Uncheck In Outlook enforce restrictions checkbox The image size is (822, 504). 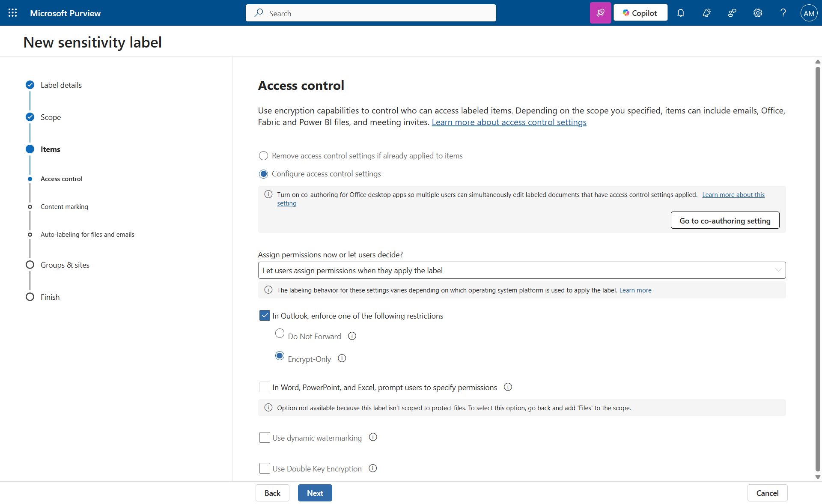(x=265, y=316)
